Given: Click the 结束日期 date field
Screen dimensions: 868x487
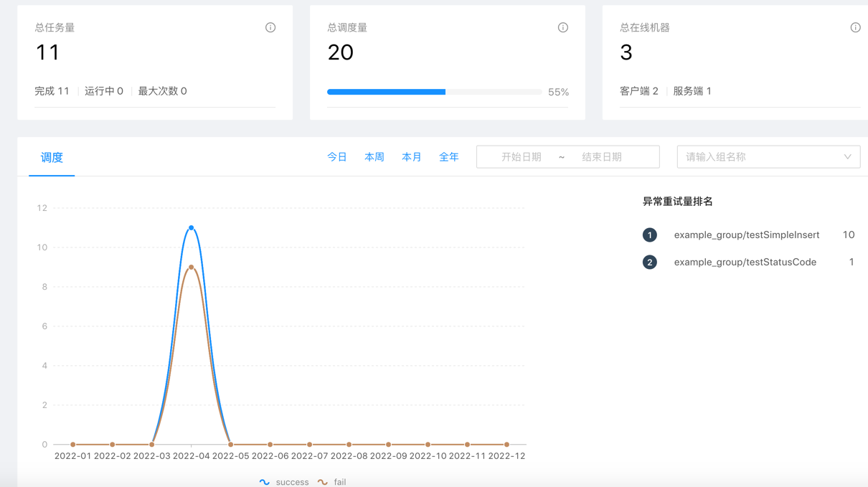Looking at the screenshot, I should [602, 157].
